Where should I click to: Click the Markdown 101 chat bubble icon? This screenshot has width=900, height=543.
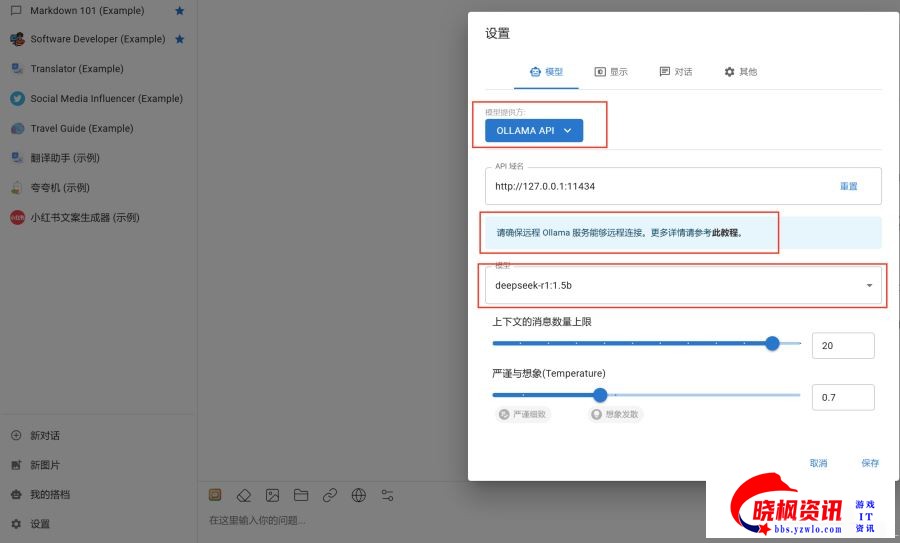coord(16,10)
